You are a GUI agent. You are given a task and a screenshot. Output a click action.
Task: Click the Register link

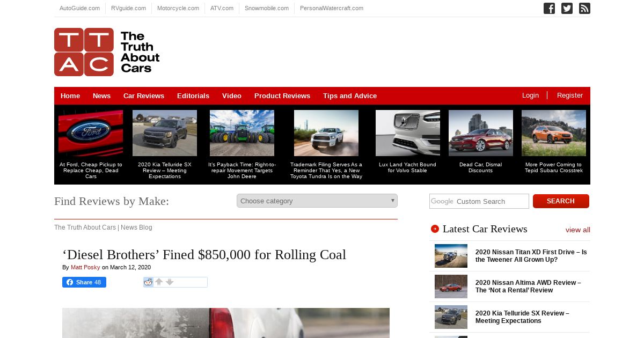click(570, 95)
